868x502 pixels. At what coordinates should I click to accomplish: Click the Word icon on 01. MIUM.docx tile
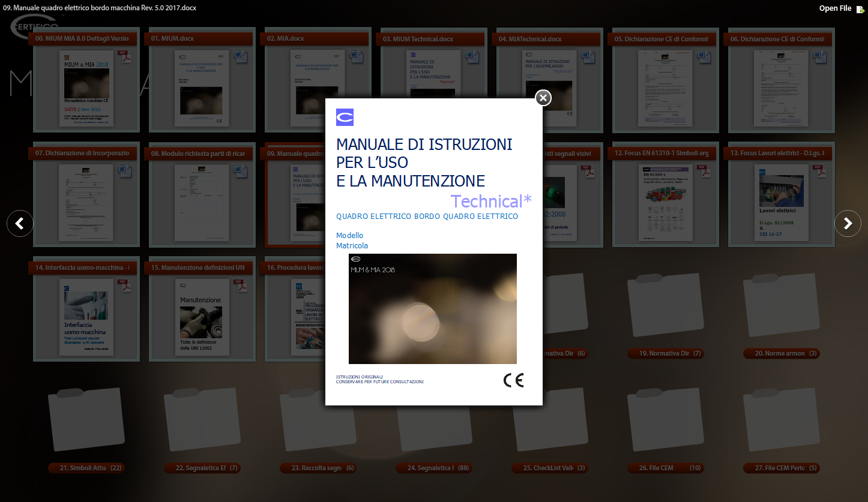[x=240, y=57]
